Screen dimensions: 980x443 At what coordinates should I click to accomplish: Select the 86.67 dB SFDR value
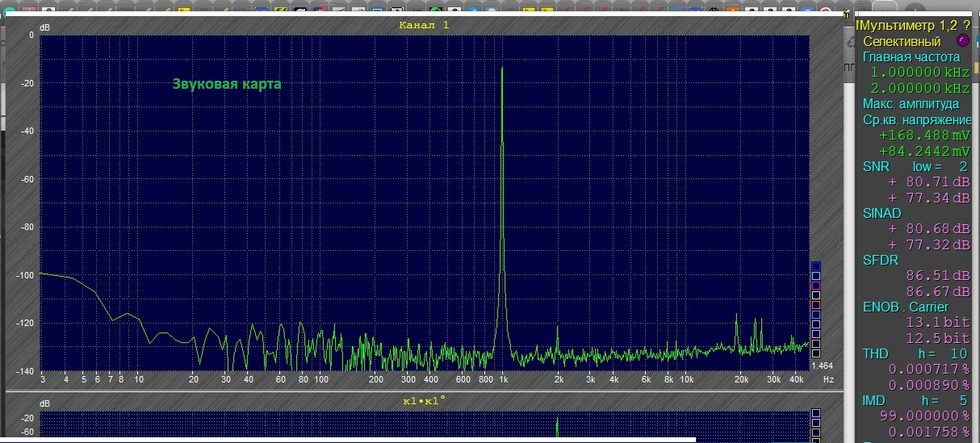pos(938,291)
